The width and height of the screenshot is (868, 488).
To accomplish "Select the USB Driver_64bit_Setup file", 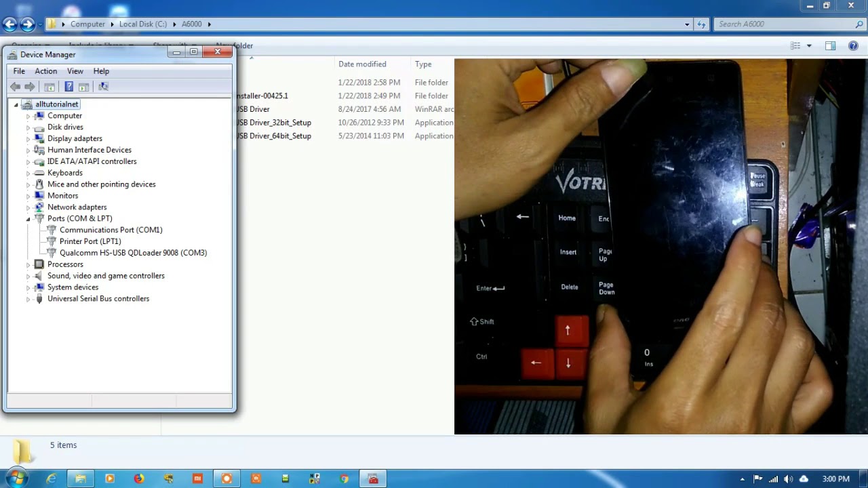I will tap(274, 136).
